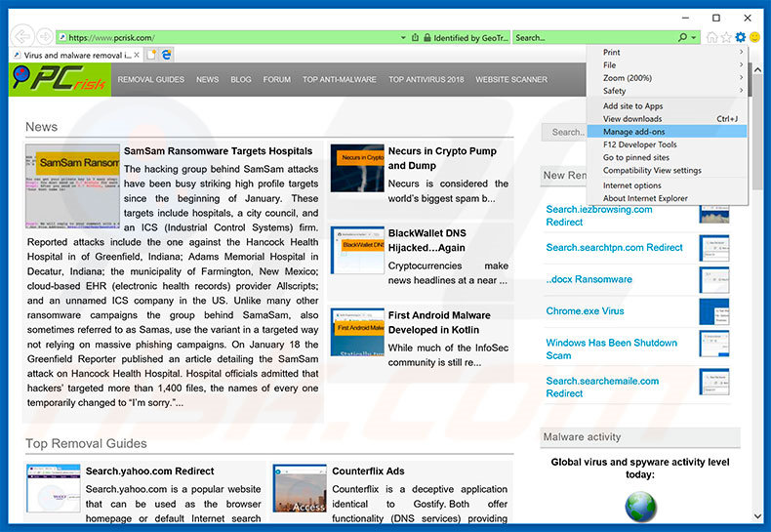Open Windows Has Been Shutdown Scam guide
This screenshot has width=771, height=532.
611,348
